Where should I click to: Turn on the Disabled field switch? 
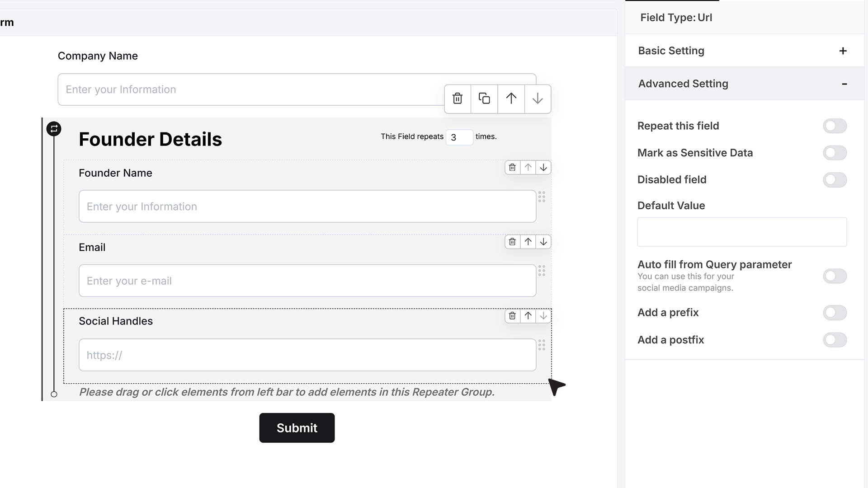pyautogui.click(x=835, y=180)
